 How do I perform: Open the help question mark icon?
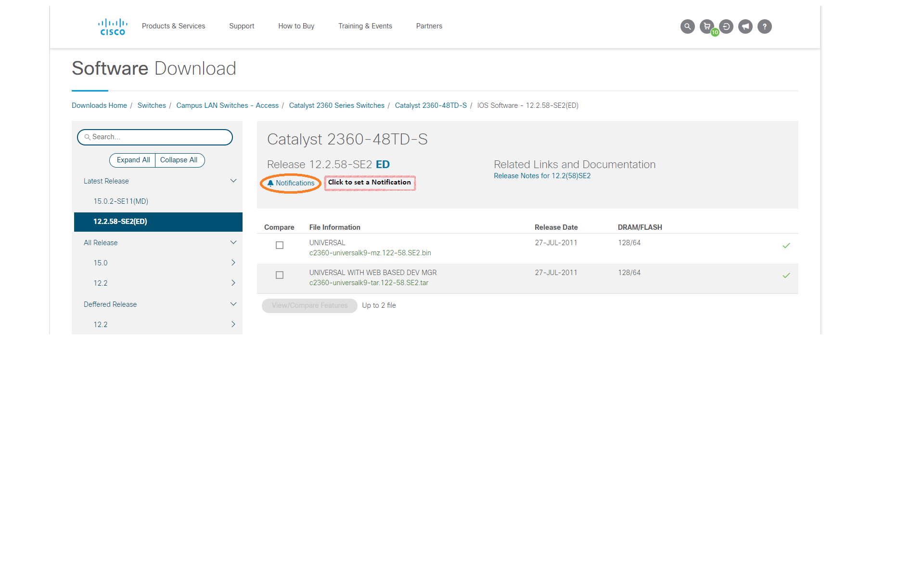765,26
